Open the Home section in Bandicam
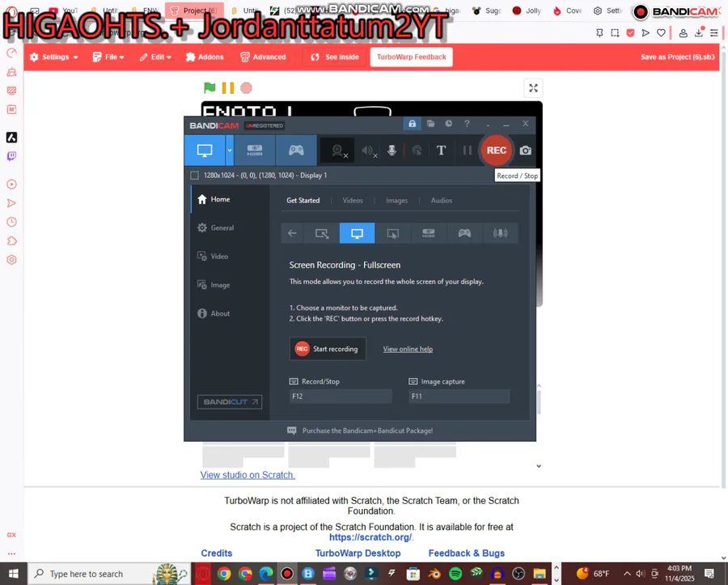Screen dimensions: 728x585 (x=230, y=199)
